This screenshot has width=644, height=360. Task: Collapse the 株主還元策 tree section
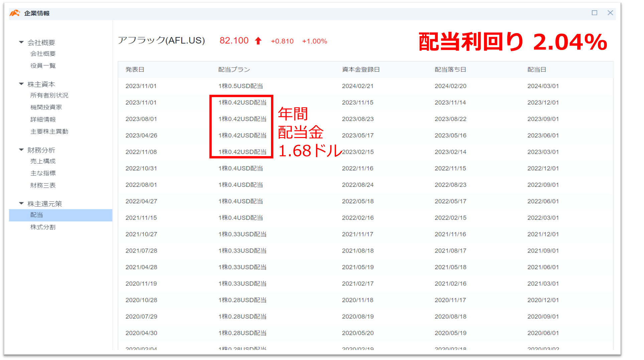pos(21,203)
